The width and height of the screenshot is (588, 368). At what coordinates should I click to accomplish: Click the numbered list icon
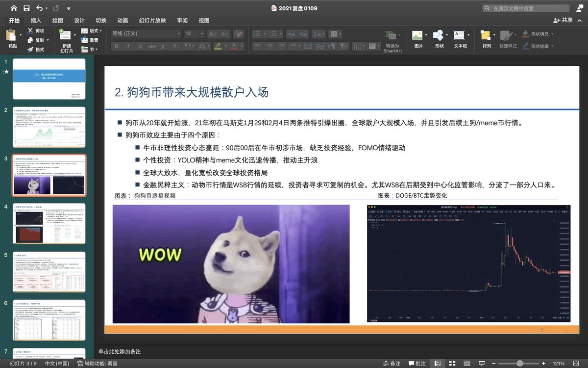[273, 34]
